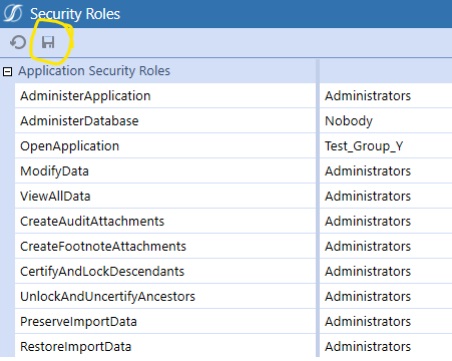Edit Administrators value for CreateFootnoteAttachments

click(386, 246)
